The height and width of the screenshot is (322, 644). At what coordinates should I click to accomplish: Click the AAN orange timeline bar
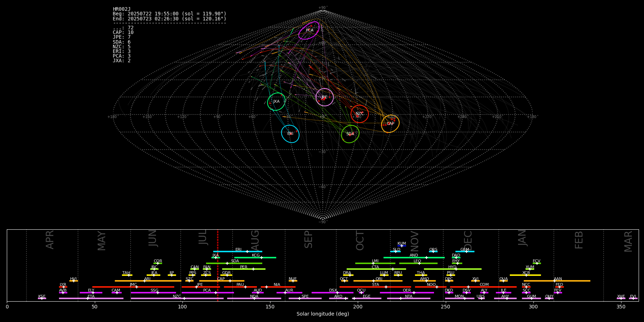pos(557,281)
